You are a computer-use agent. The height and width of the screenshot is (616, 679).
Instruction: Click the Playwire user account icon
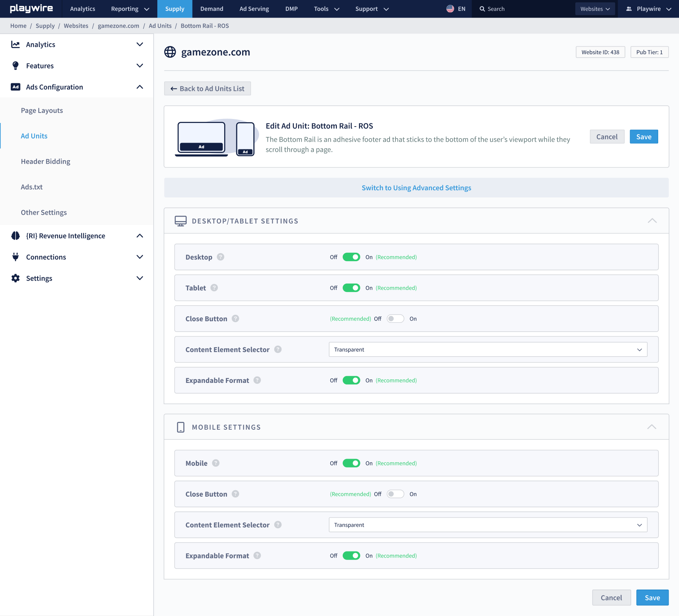coord(629,9)
